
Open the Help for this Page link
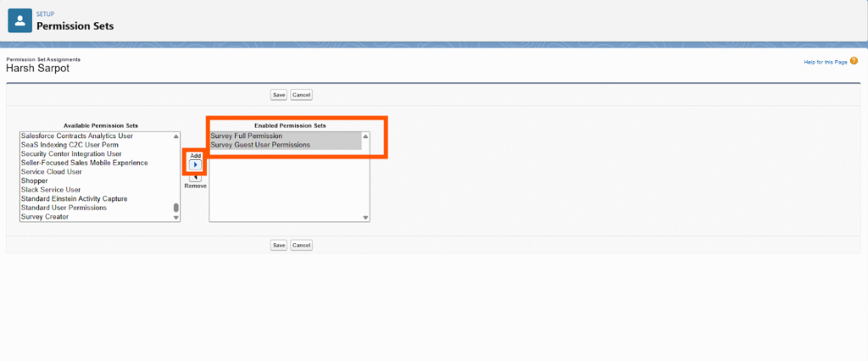click(824, 63)
